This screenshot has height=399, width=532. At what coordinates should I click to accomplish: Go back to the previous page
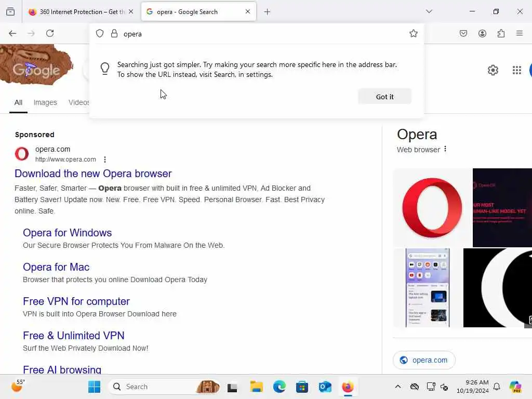click(x=12, y=33)
